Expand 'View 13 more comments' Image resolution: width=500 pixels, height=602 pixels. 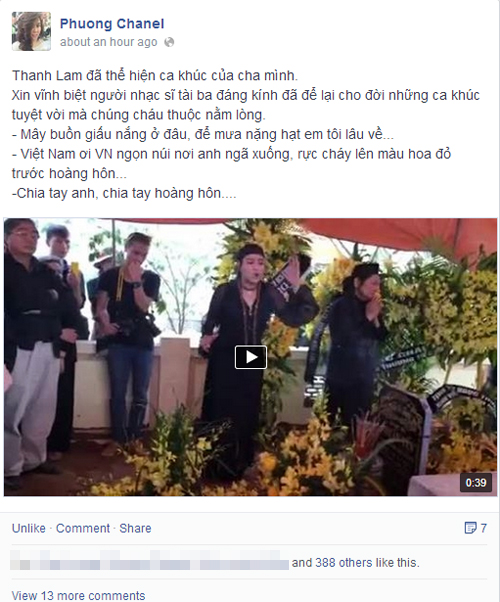tap(78, 595)
